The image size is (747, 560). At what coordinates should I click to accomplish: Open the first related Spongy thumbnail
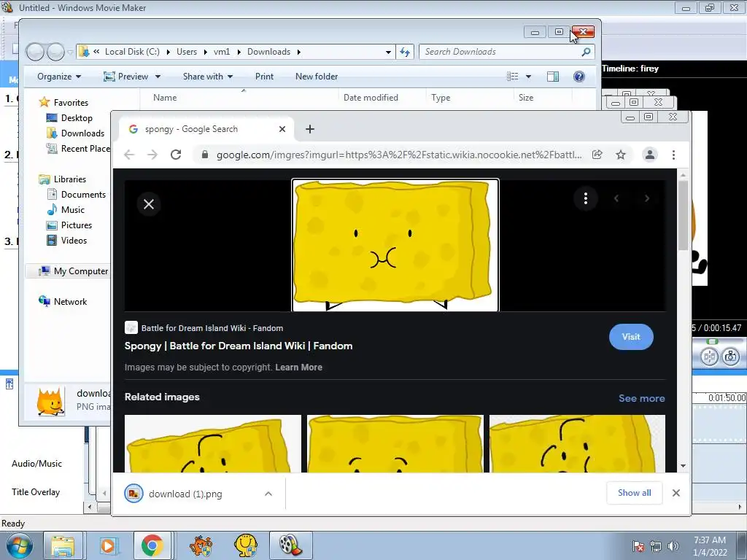(x=212, y=443)
